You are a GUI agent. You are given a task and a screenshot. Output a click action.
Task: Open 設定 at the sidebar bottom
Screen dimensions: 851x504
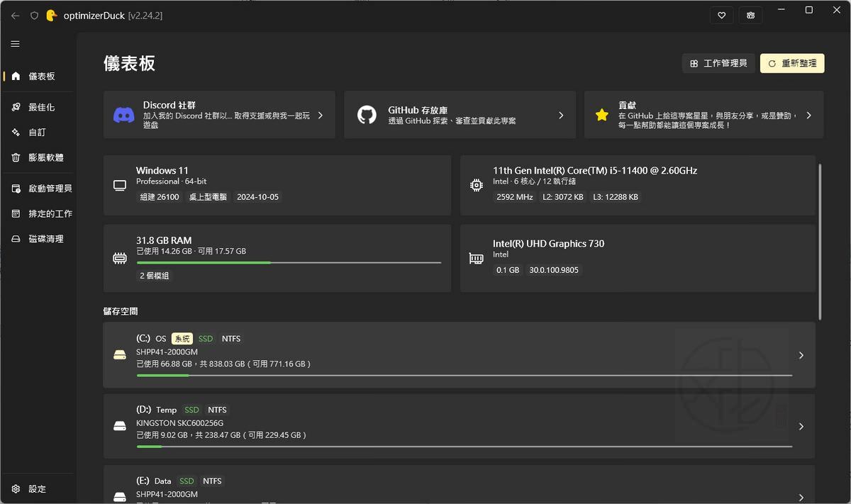pos(38,489)
